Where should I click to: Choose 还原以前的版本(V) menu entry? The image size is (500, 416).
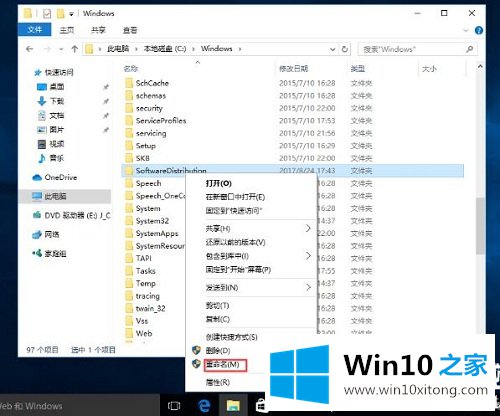click(235, 242)
